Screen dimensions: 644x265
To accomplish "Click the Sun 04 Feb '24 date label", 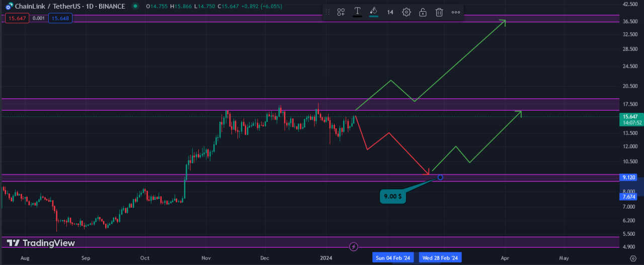I will click(393, 257).
